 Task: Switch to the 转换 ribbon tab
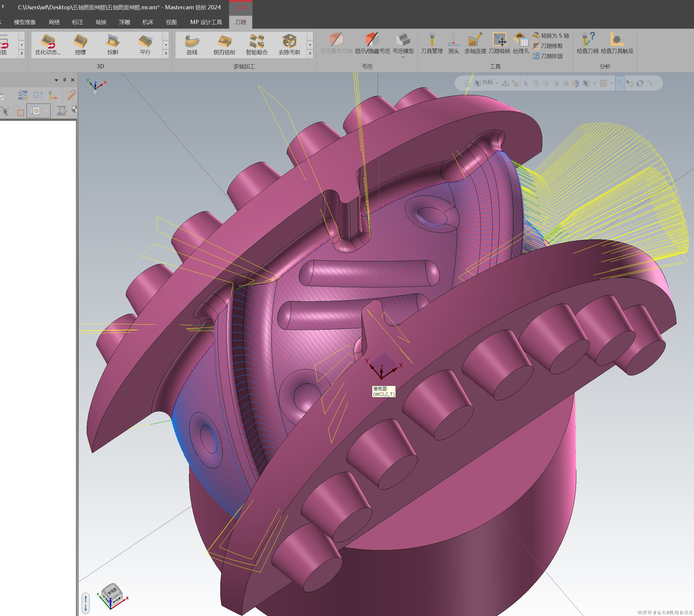point(101,22)
